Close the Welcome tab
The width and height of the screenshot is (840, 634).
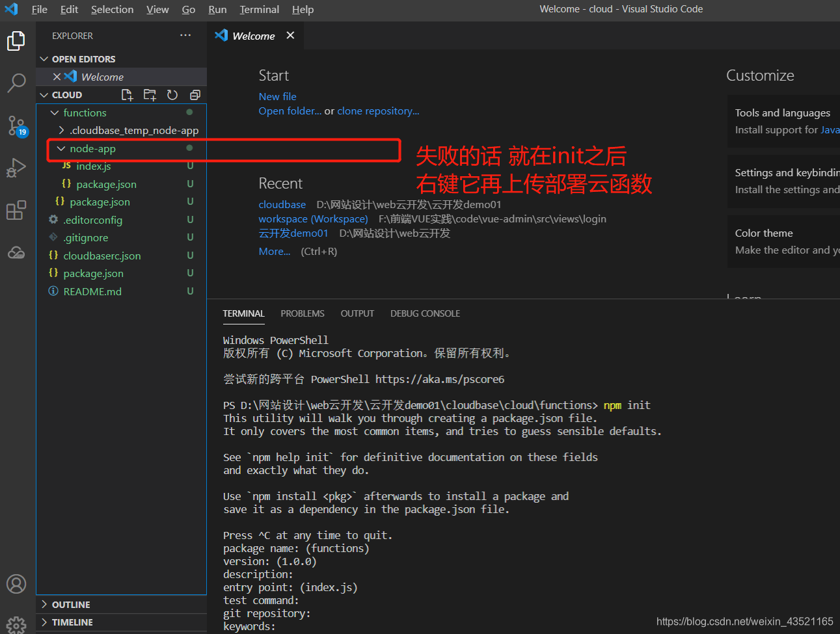pyautogui.click(x=290, y=35)
